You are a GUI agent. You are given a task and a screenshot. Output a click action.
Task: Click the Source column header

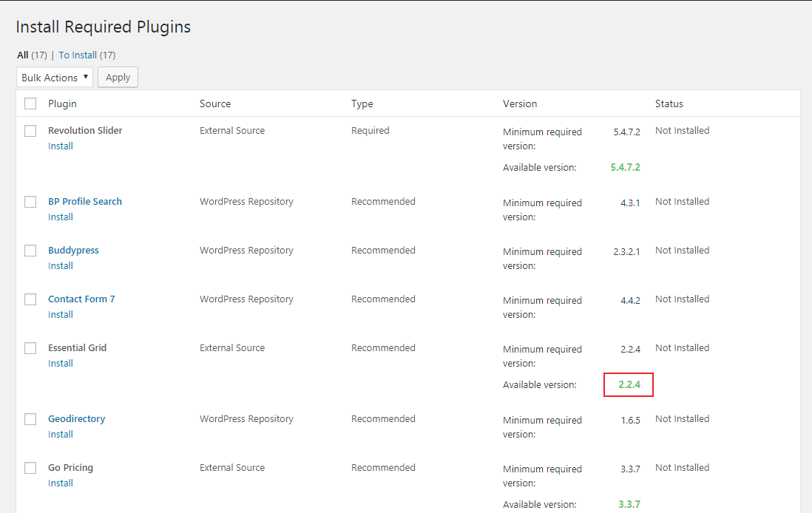(215, 103)
